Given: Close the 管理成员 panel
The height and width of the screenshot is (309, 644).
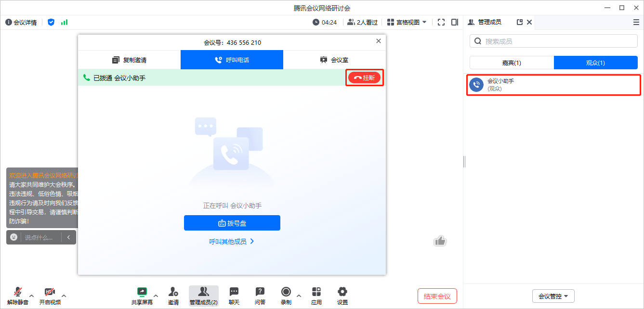Looking at the screenshot, I should 529,22.
